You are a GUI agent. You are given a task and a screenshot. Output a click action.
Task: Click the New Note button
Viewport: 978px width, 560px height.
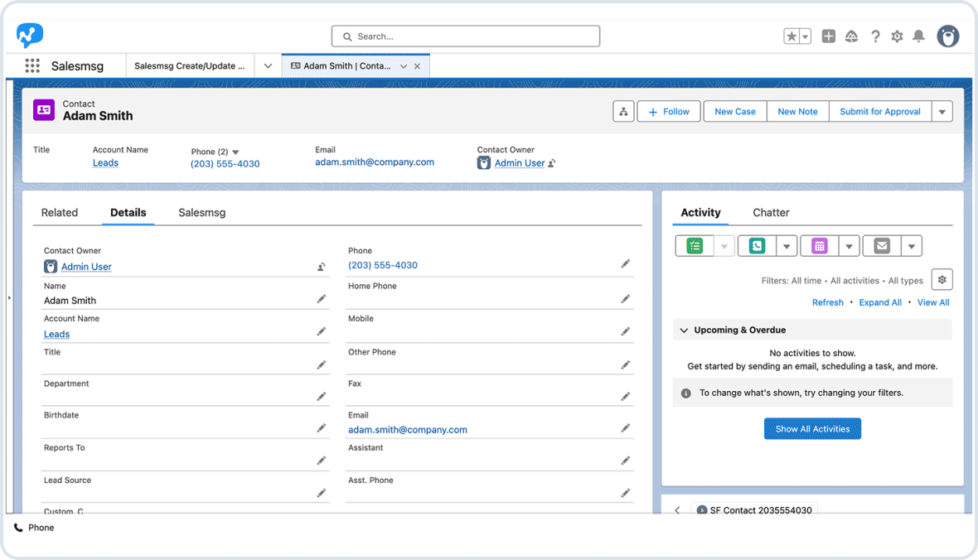click(x=797, y=112)
